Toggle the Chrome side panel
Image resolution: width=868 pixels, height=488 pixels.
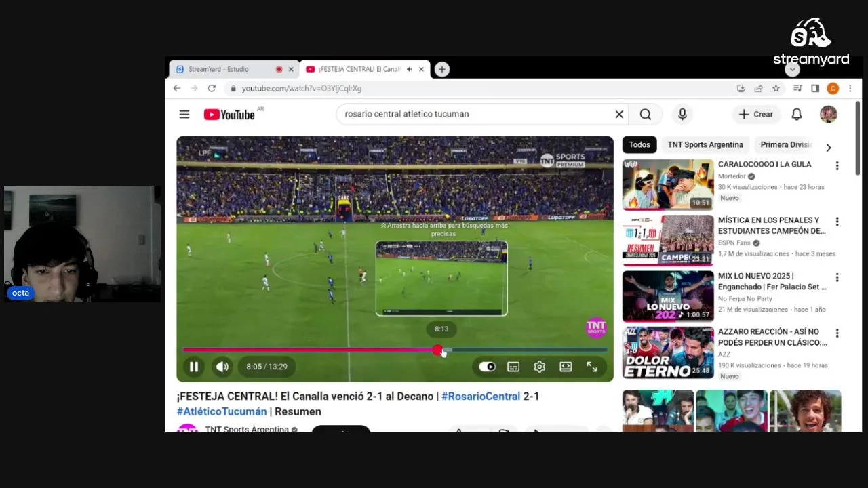pyautogui.click(x=815, y=89)
